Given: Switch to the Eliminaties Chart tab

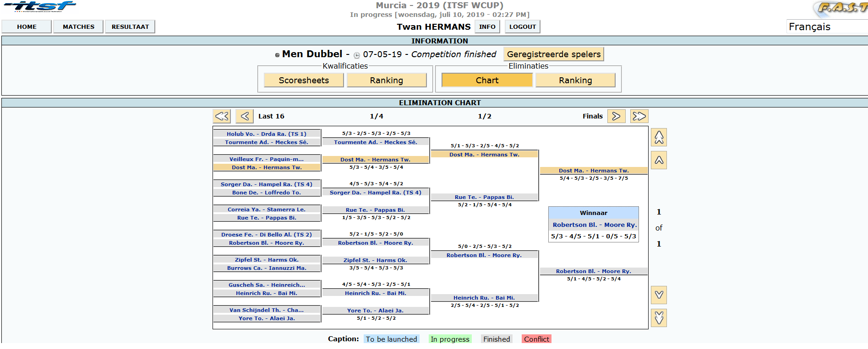Looking at the screenshot, I should 486,81.
